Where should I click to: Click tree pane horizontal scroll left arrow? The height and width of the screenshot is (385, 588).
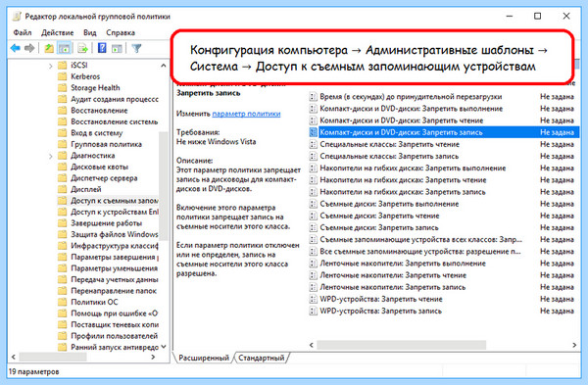click(14, 358)
